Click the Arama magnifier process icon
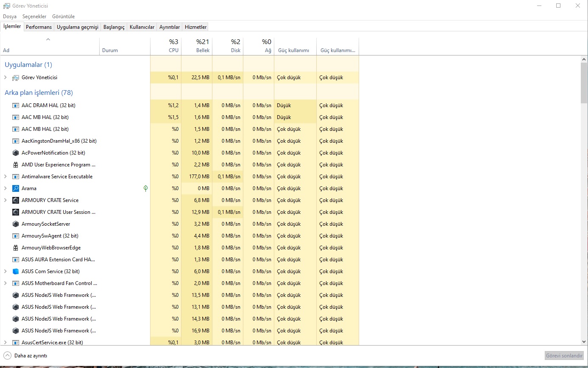The image size is (588, 368). click(x=16, y=188)
